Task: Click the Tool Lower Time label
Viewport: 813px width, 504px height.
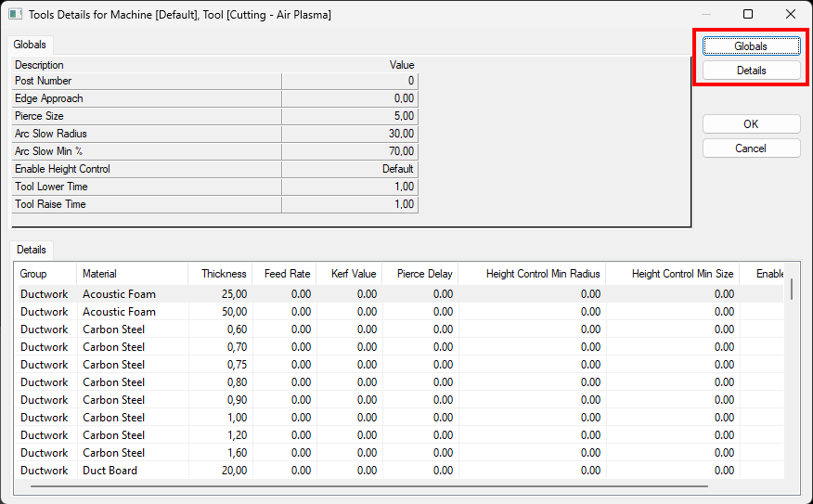Action: (x=51, y=187)
